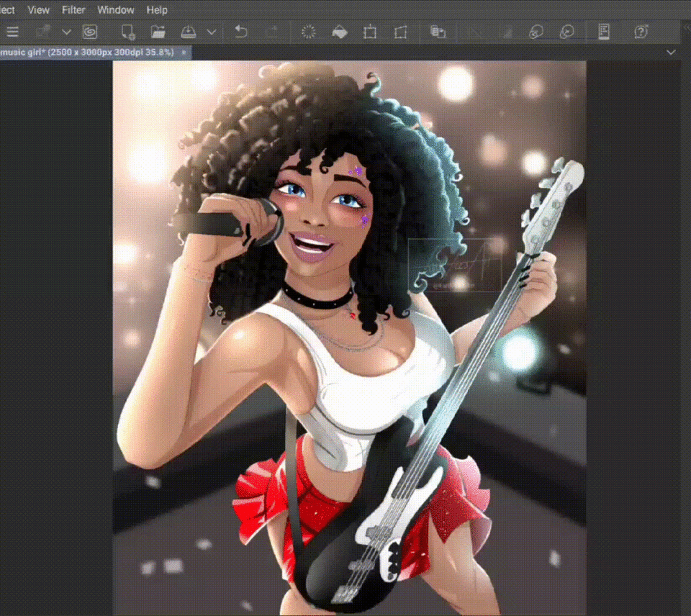Close the music girl canvas tab
Screen dimensions: 691x616
pos(184,53)
